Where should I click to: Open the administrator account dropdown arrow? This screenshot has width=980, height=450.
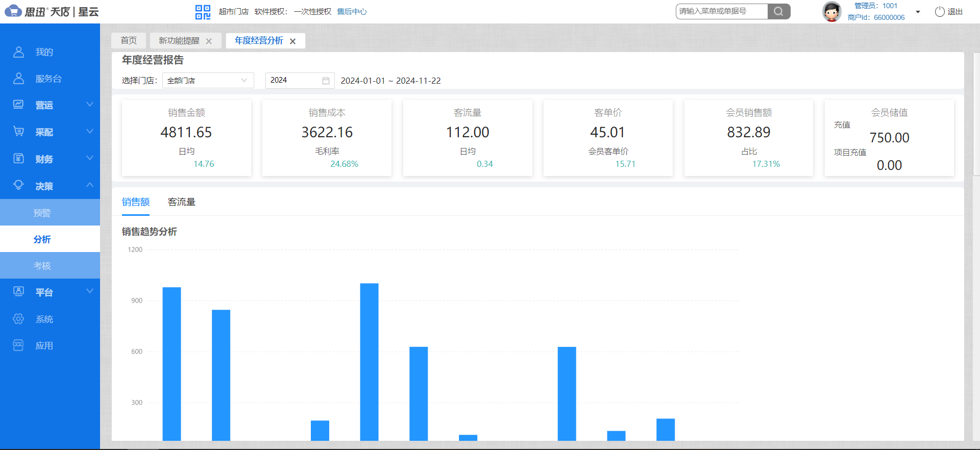coord(918,12)
